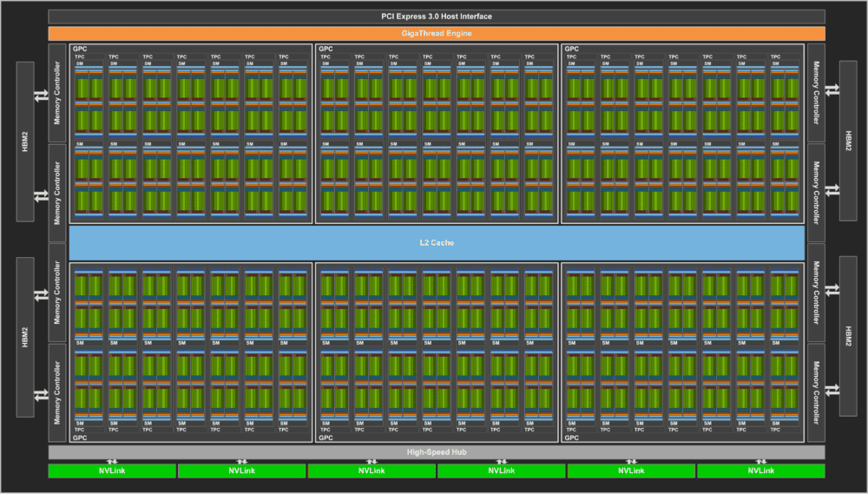Click the topmost right-side Memory Controller
The image size is (868, 494).
tap(816, 93)
